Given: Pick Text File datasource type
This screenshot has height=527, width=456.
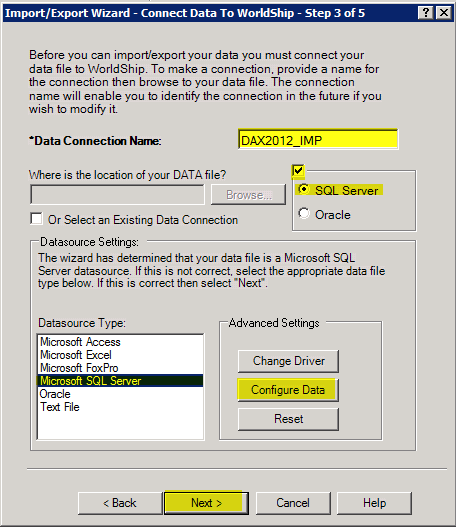Looking at the screenshot, I should coord(120,407).
